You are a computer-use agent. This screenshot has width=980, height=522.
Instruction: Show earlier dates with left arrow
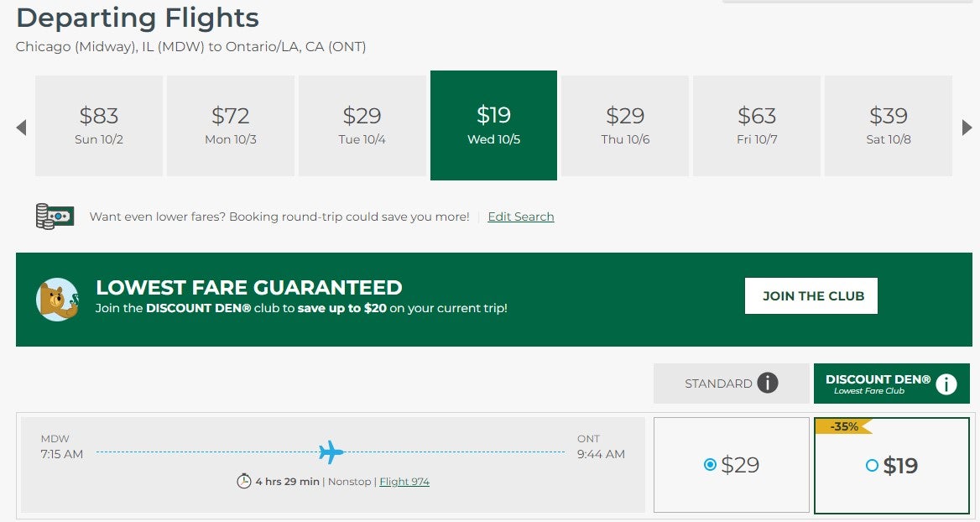click(20, 127)
